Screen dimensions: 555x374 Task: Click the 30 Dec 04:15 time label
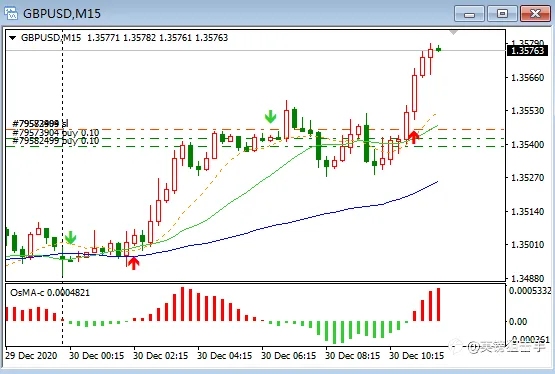(225, 356)
